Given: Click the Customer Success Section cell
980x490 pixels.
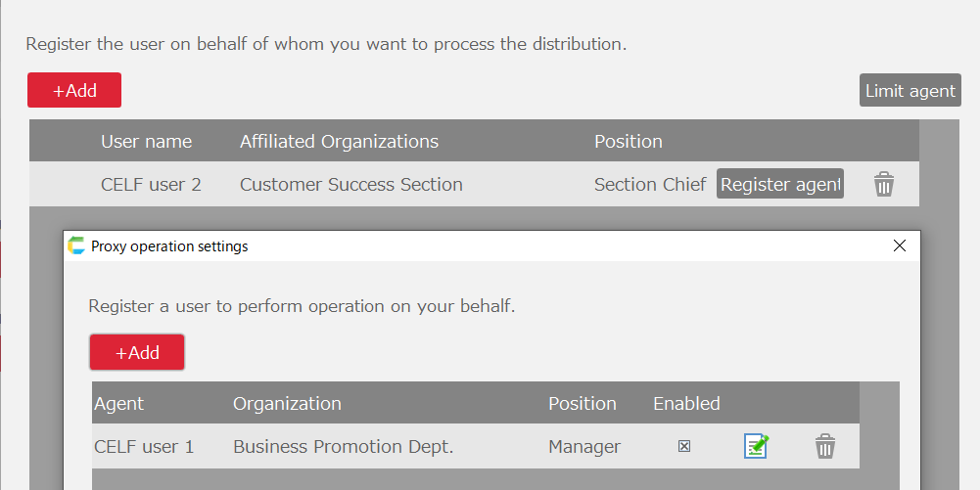Looking at the screenshot, I should pyautogui.click(x=350, y=184).
